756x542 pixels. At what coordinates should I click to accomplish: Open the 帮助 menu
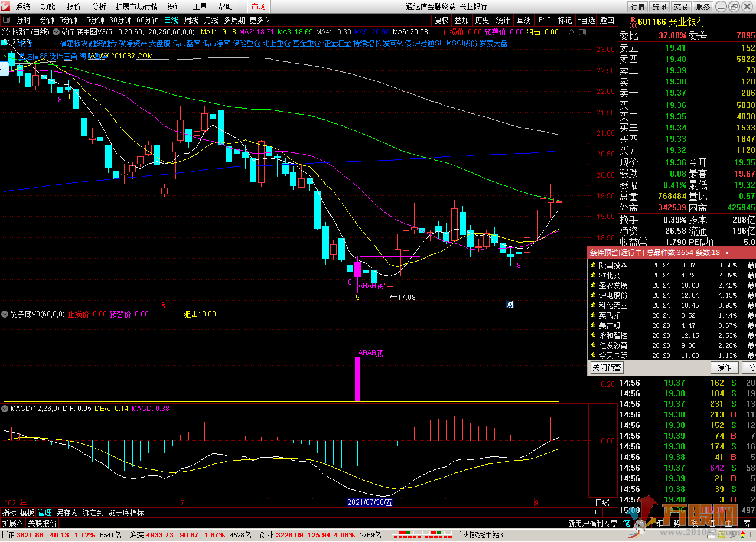pos(225,6)
